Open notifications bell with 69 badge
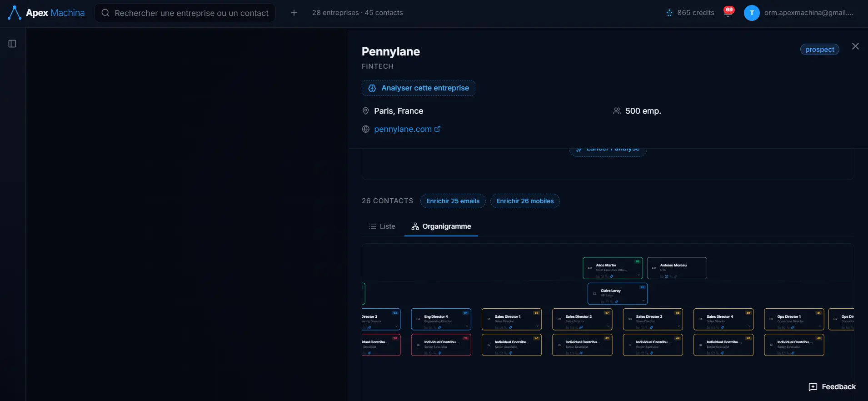 pos(728,12)
